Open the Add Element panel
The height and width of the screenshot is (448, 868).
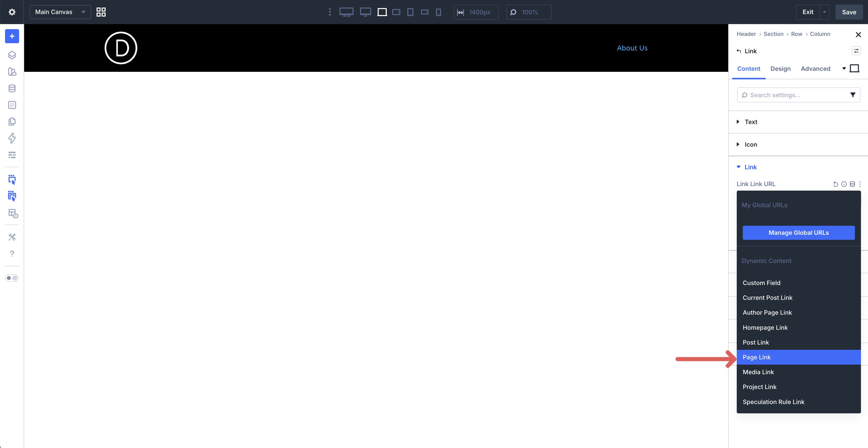click(12, 36)
